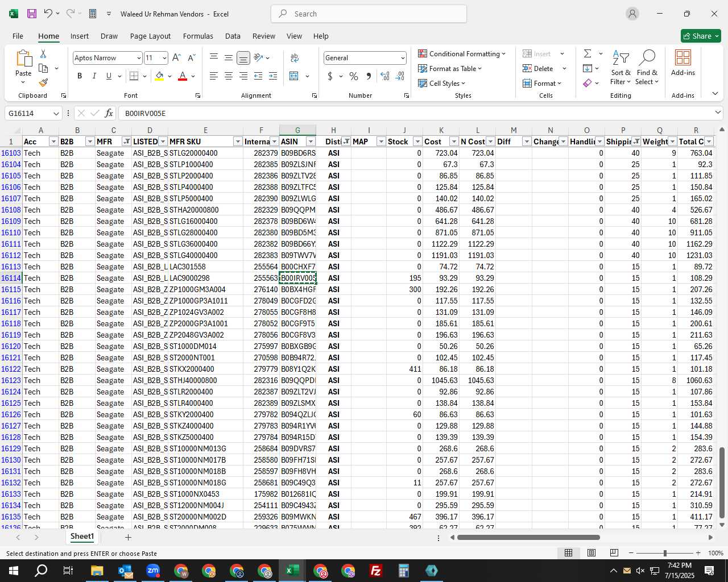Click the Format cells button
728x582 pixels.
pyautogui.click(x=542, y=83)
